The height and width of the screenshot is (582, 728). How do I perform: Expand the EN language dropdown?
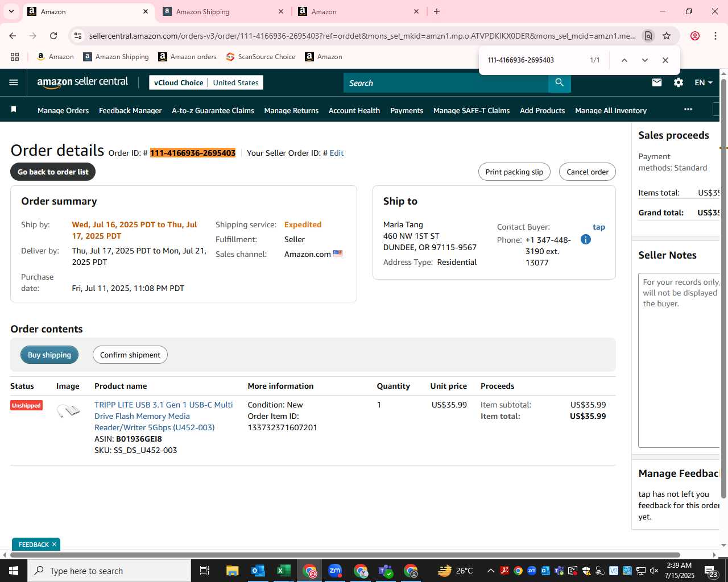tap(704, 82)
